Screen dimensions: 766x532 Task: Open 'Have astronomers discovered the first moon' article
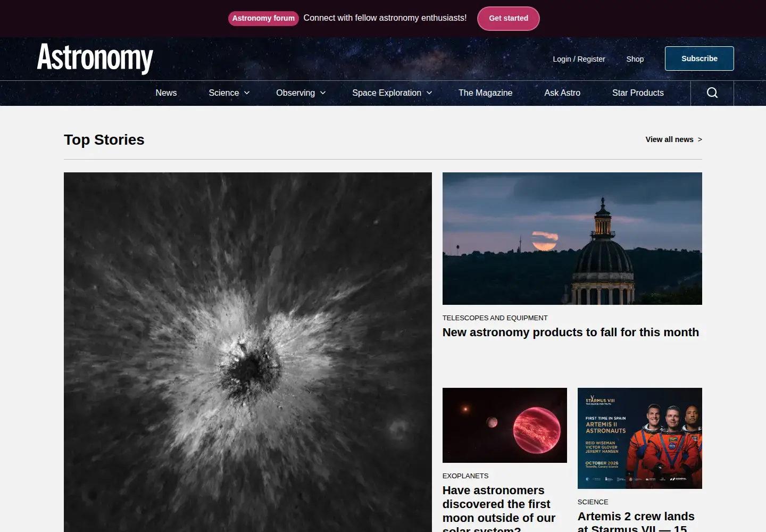pyautogui.click(x=499, y=510)
